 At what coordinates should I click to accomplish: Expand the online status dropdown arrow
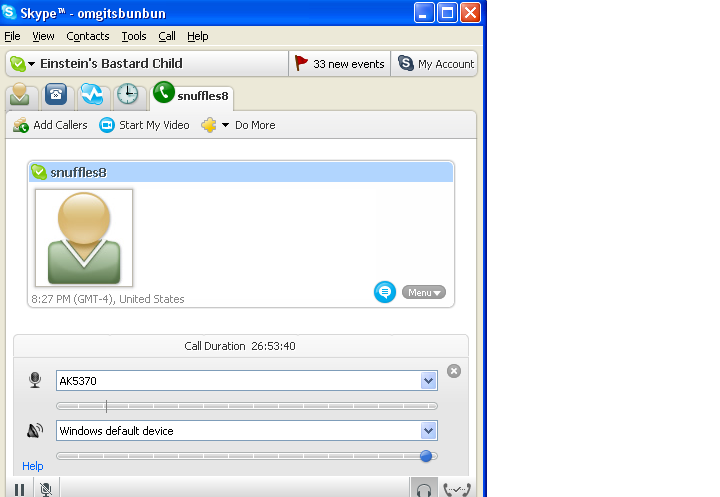coord(31,64)
